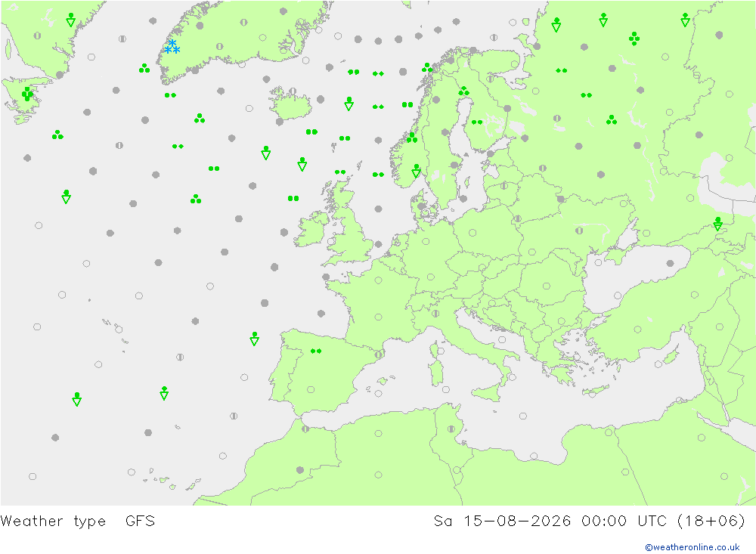Click the "Weather type" title text

pos(53,521)
